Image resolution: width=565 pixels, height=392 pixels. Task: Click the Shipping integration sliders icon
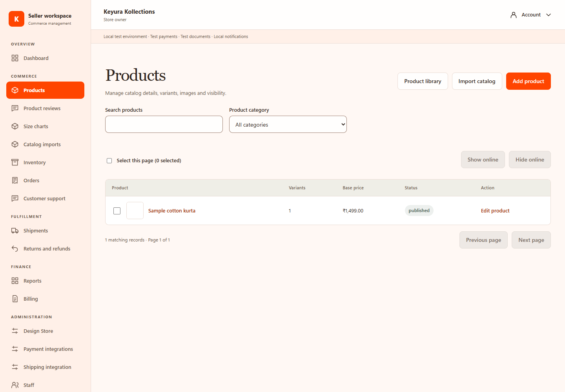tap(15, 367)
